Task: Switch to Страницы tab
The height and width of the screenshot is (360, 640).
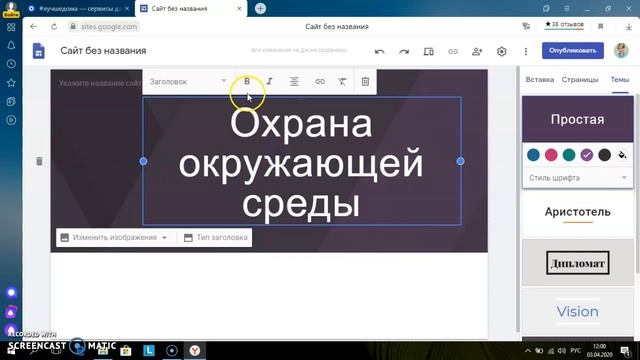Action: (x=580, y=80)
